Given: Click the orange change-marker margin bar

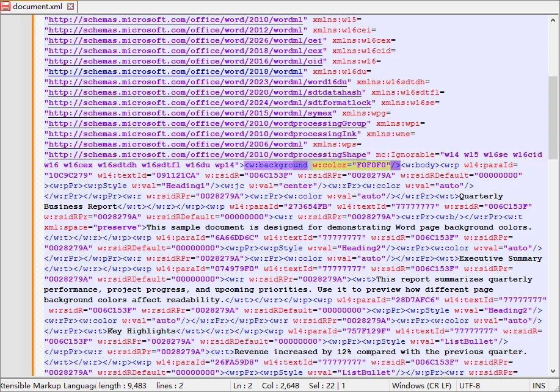Looking at the screenshot, I should click(x=33, y=195).
